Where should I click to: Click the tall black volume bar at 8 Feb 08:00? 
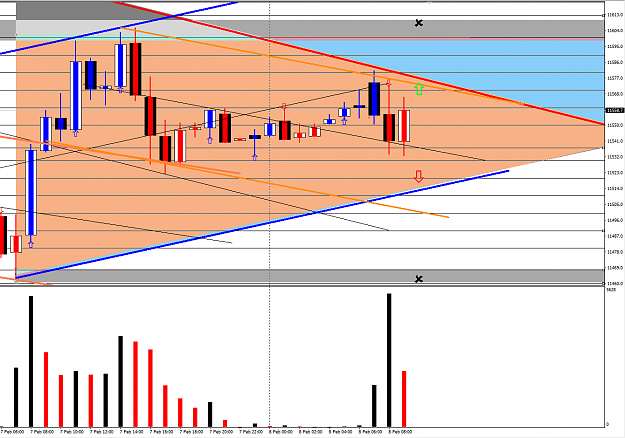coord(389,360)
